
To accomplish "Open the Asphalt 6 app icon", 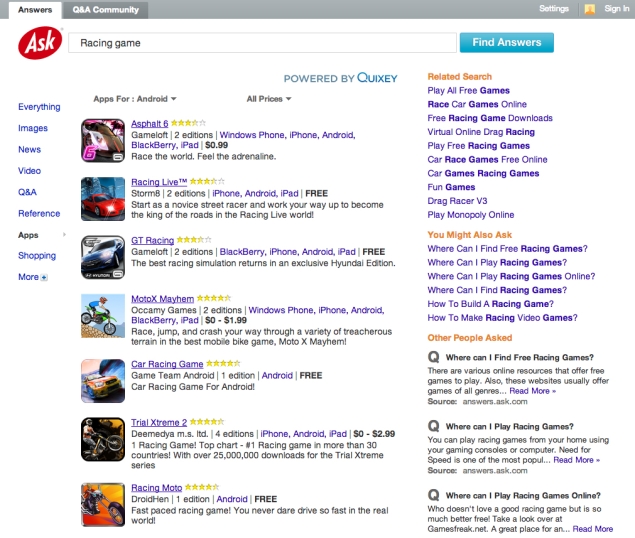I will [x=103, y=141].
